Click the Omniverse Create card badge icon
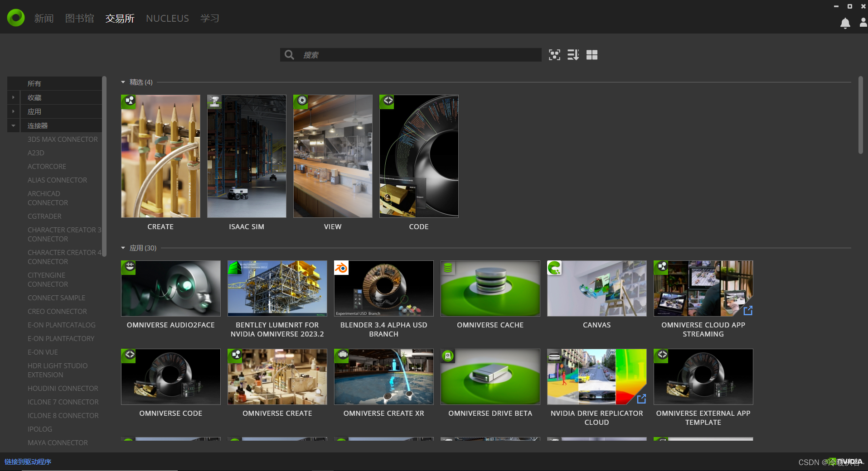This screenshot has height=471, width=868. tap(235, 356)
